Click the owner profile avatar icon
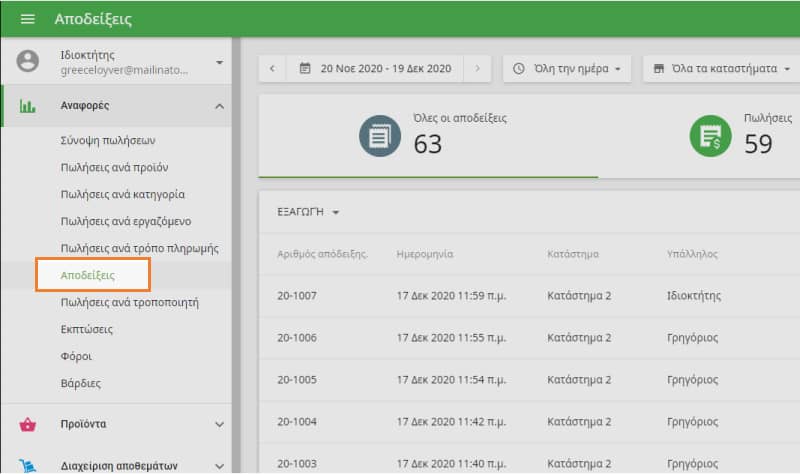Screen dimensions: 800x474 28,61
